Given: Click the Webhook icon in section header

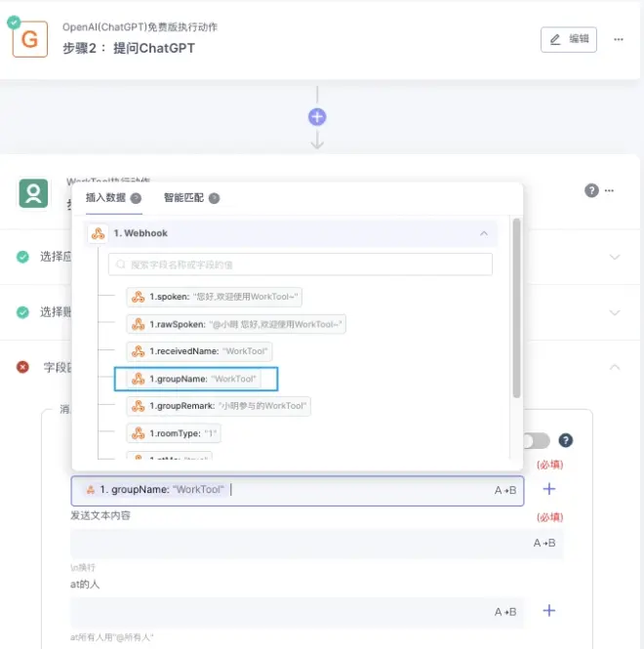Looking at the screenshot, I should 98,233.
